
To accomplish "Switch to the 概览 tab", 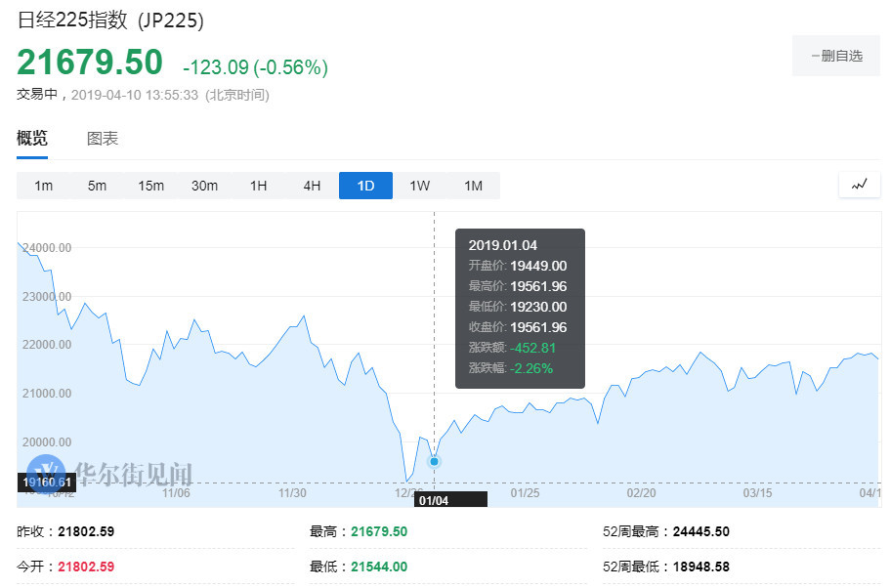I will tap(32, 138).
